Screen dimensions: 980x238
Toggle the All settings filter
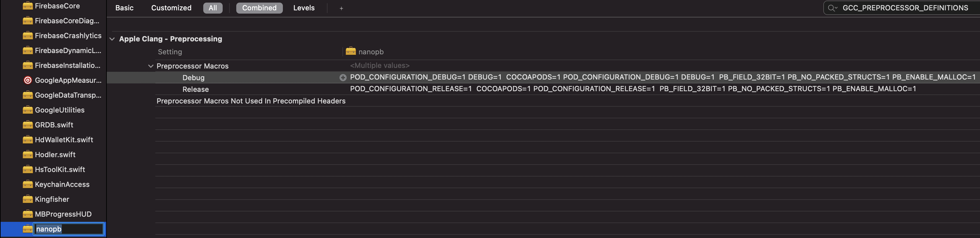(x=213, y=8)
